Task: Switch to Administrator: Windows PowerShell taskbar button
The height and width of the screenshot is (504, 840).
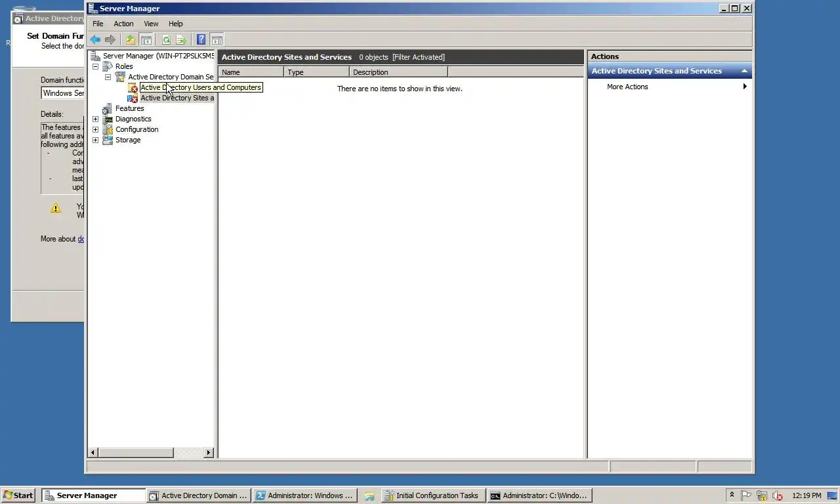Action: [305, 495]
